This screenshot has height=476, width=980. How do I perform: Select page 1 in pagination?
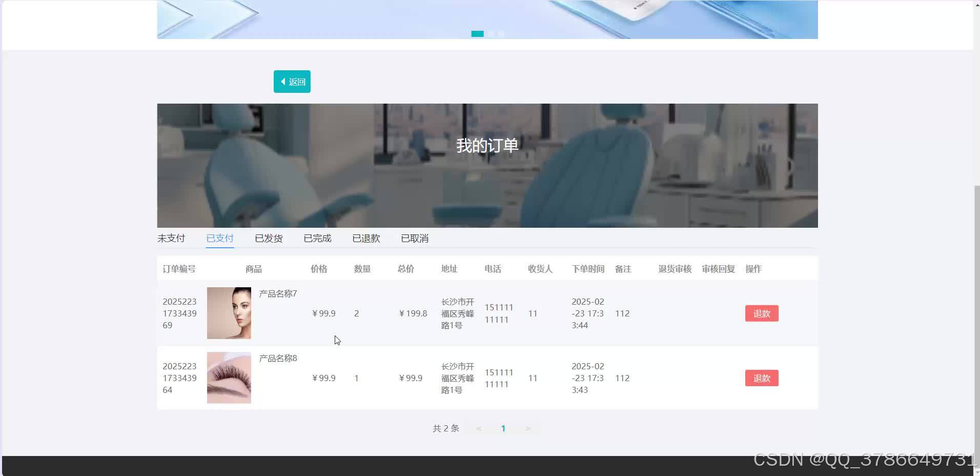point(503,428)
